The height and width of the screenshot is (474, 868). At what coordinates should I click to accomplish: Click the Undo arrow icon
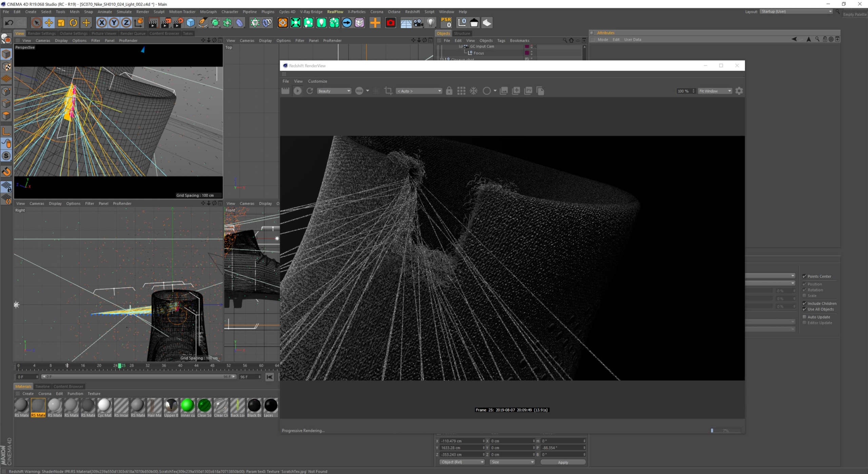(x=9, y=23)
